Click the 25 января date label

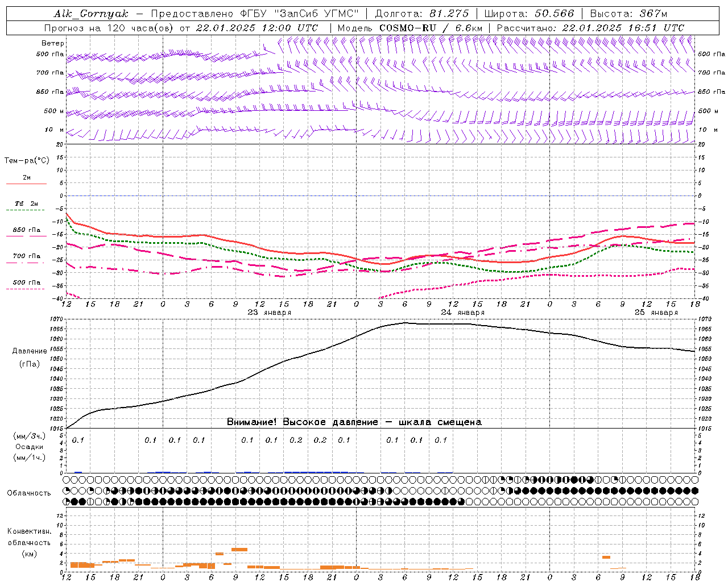pos(656,313)
